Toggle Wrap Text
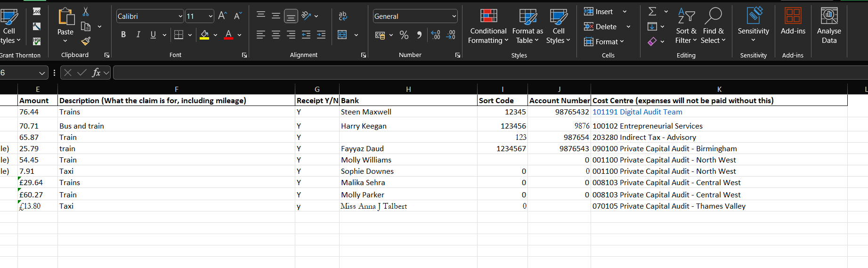868x268 pixels. pos(343,16)
